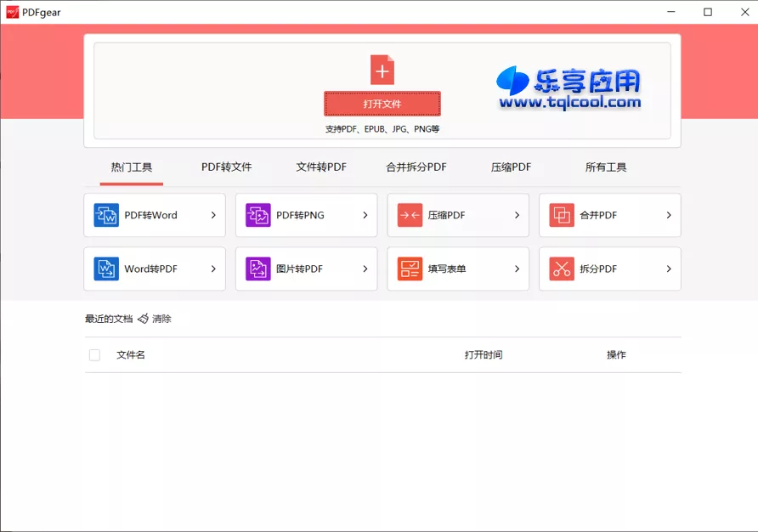Select the PDF转Word tool icon

point(104,215)
